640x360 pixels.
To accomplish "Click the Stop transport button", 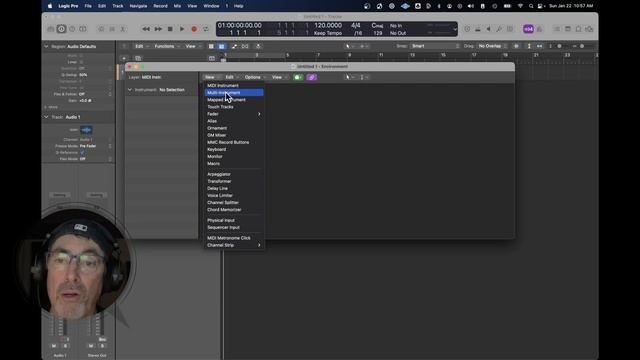I will click(x=170, y=29).
